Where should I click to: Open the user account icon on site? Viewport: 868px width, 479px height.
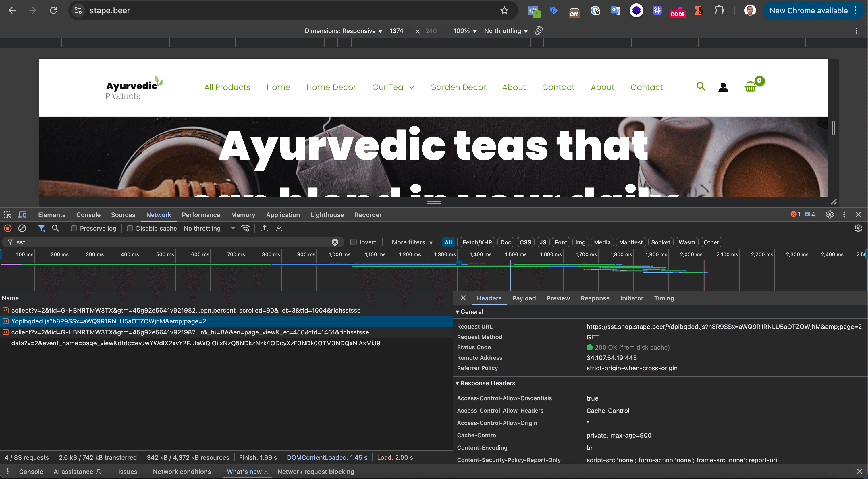point(723,87)
